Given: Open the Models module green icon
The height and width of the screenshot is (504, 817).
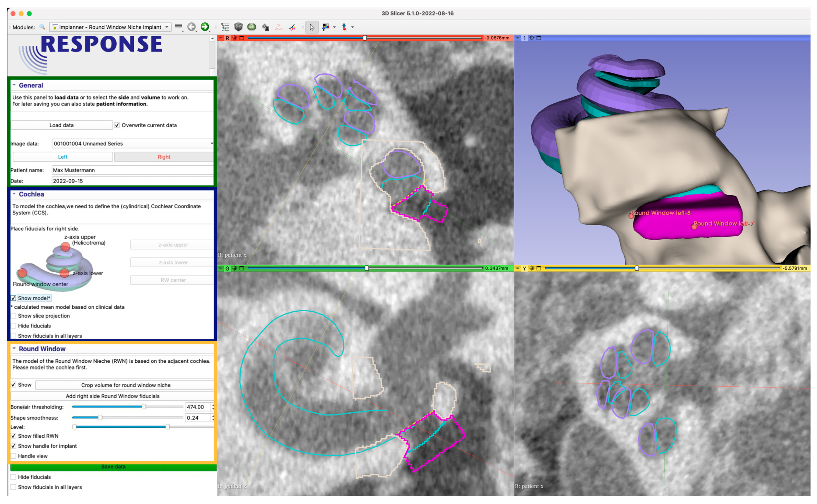Looking at the screenshot, I should (251, 27).
